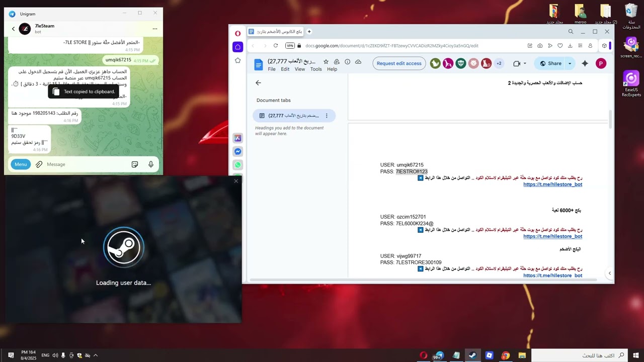This screenshot has width=644, height=362.
Task: Go to Opera start page home icon
Action: [238, 47]
